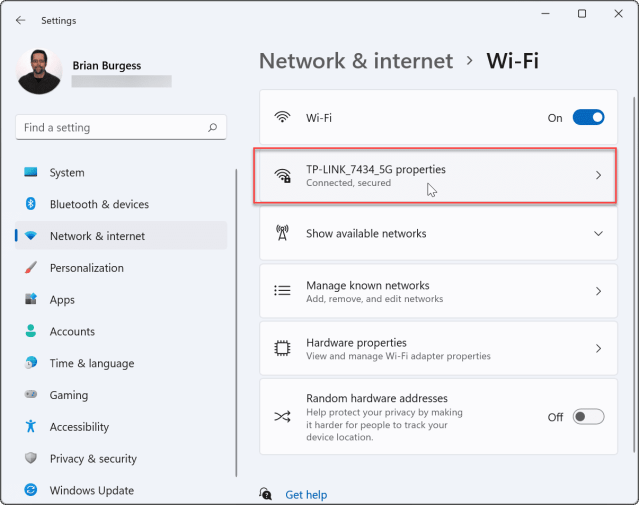Image resolution: width=639 pixels, height=505 pixels.
Task: Expand Show available networks chevron
Action: click(x=598, y=234)
